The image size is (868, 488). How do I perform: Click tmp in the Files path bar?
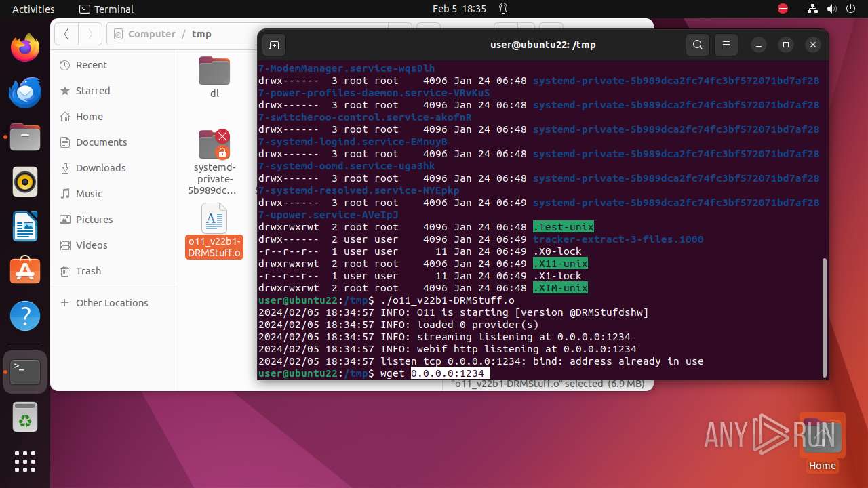click(x=201, y=34)
